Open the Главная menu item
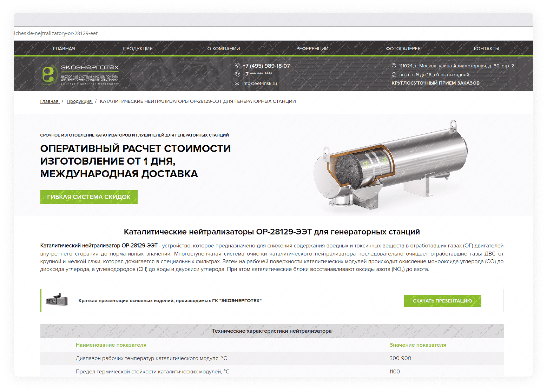The image size is (547, 392). 64,49
